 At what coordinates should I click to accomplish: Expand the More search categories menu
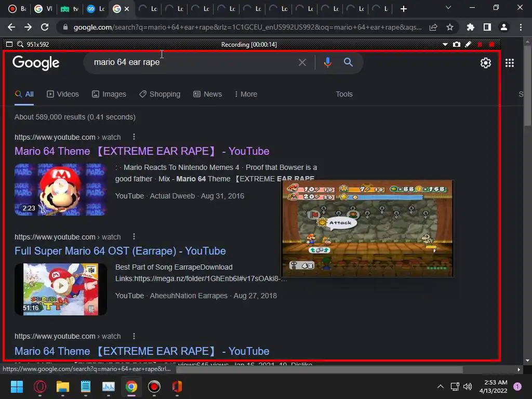tap(246, 95)
